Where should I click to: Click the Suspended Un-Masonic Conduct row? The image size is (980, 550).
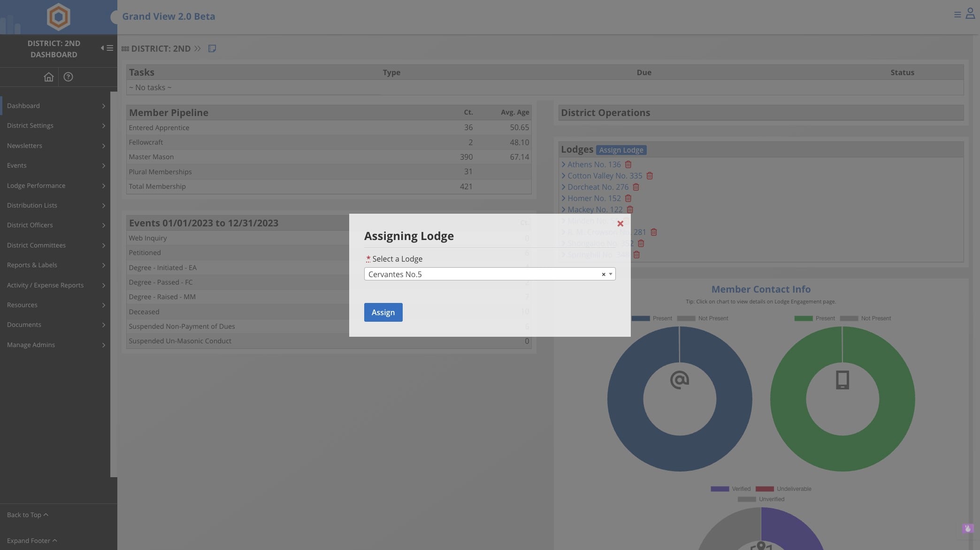tap(329, 341)
